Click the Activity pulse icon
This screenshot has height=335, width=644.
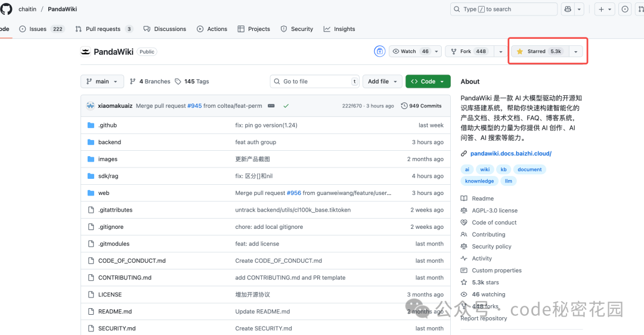point(464,258)
